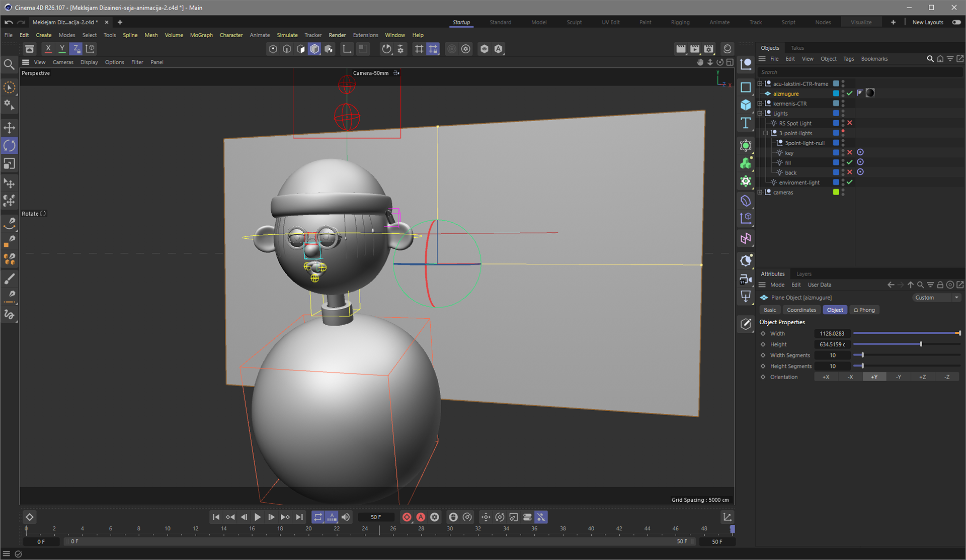966x560 pixels.
Task: Set plane orientation to -Z
Action: 946,377
